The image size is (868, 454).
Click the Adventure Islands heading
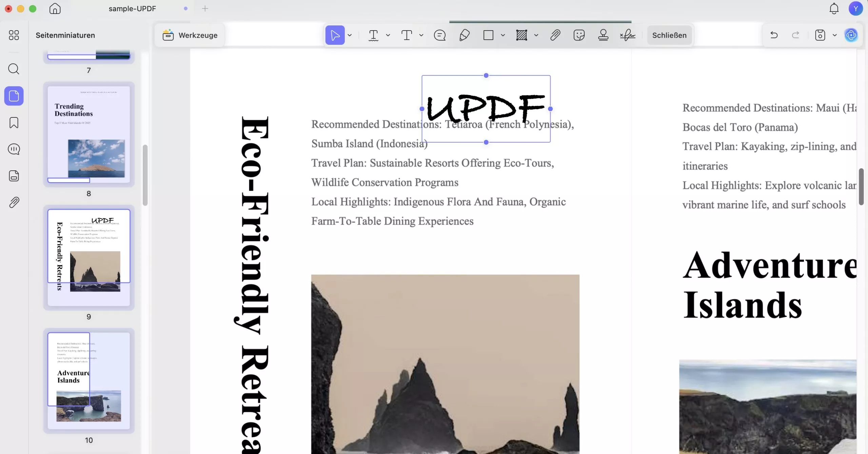coord(770,285)
